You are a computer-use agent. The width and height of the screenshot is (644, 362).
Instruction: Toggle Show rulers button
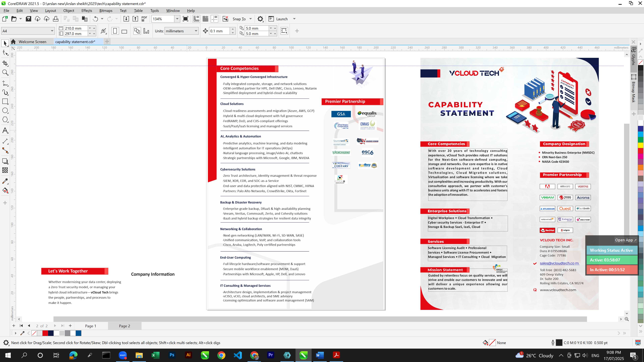pyautogui.click(x=196, y=19)
